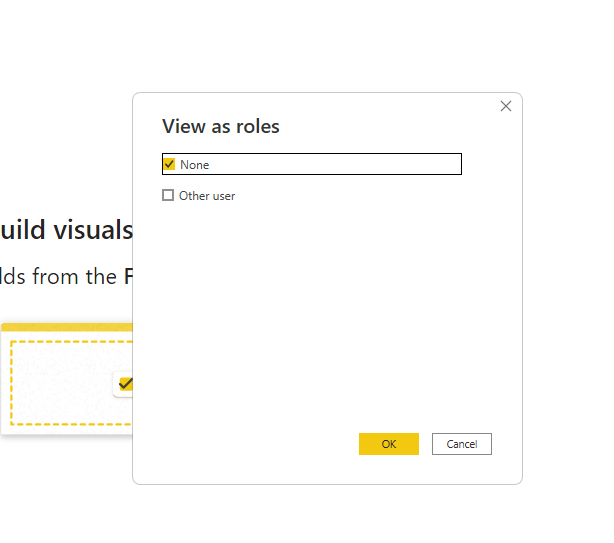Click the "Other user" label text
Image resolution: width=614 pixels, height=543 pixels.
coord(207,196)
